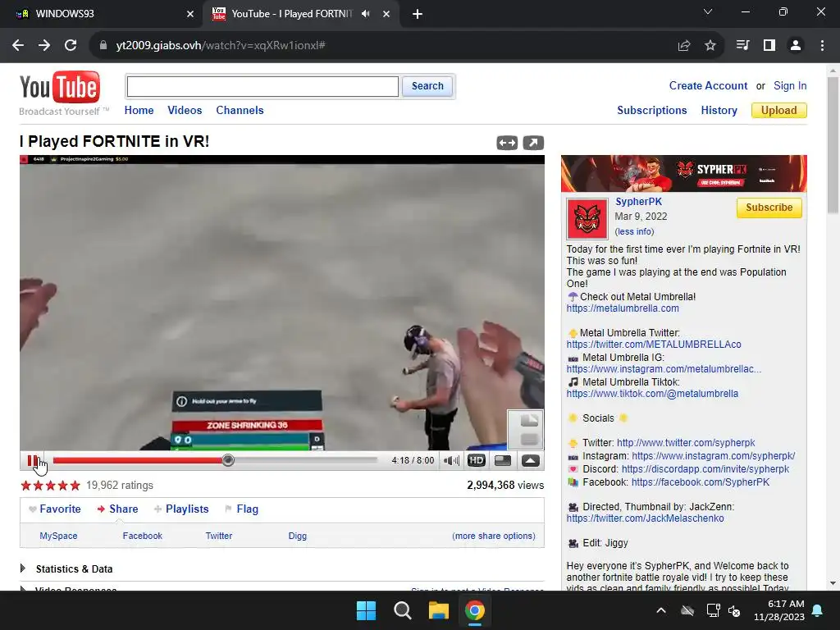Share video to Twitter
The width and height of the screenshot is (840, 630).
click(219, 536)
